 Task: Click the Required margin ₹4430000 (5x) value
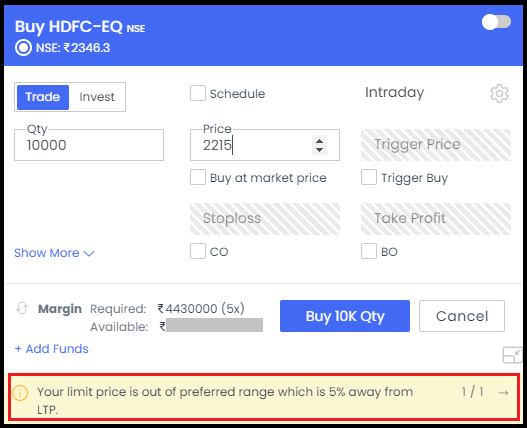(201, 308)
